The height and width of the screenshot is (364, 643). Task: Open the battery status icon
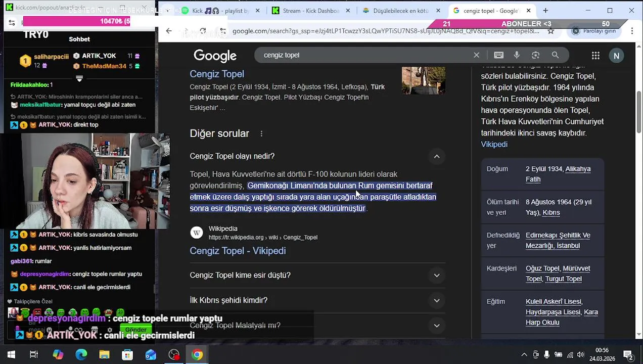pos(558,355)
